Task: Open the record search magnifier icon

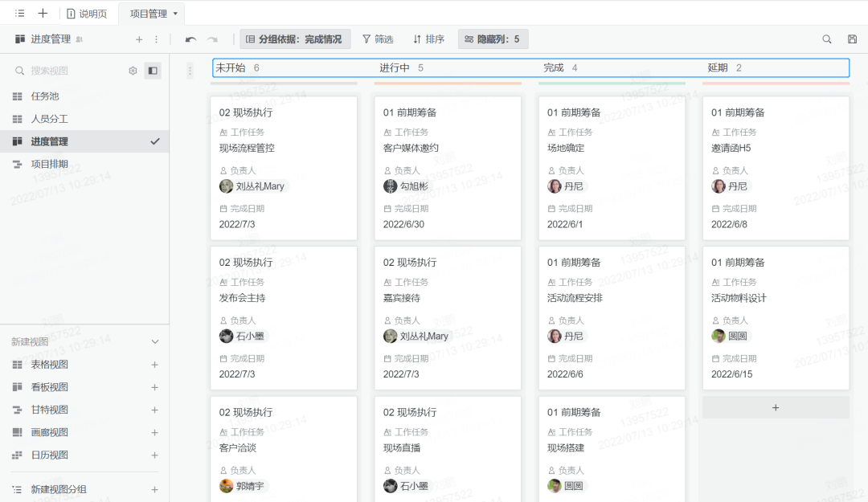Action: pos(827,39)
